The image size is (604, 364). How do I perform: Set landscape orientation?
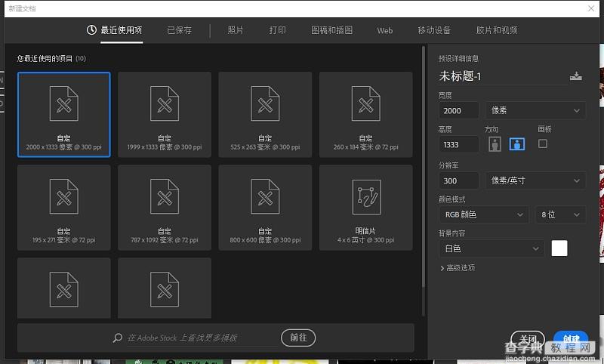[x=517, y=144]
